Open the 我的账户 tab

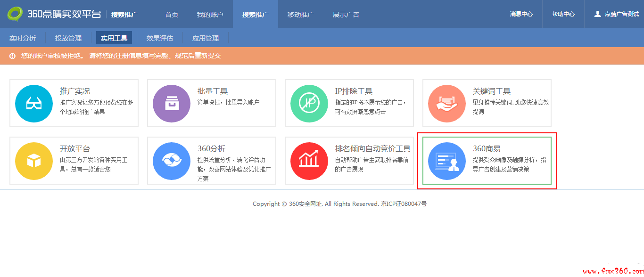pos(210,15)
